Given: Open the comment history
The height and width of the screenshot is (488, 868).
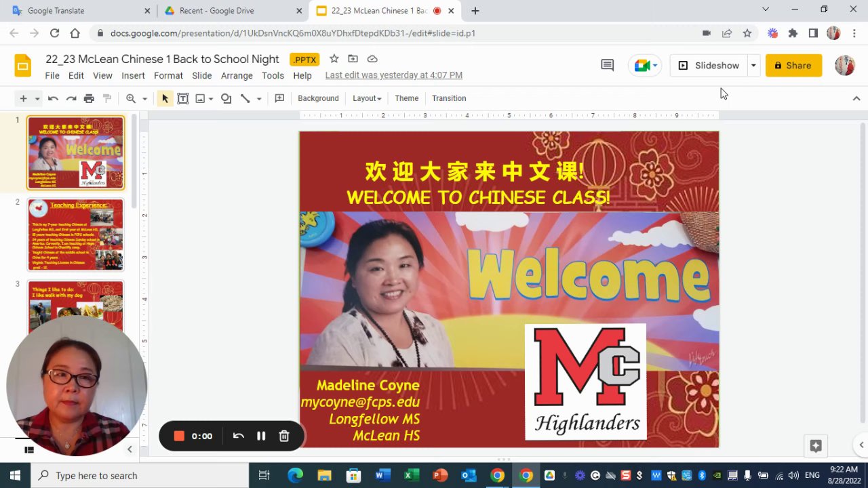Looking at the screenshot, I should tap(608, 65).
